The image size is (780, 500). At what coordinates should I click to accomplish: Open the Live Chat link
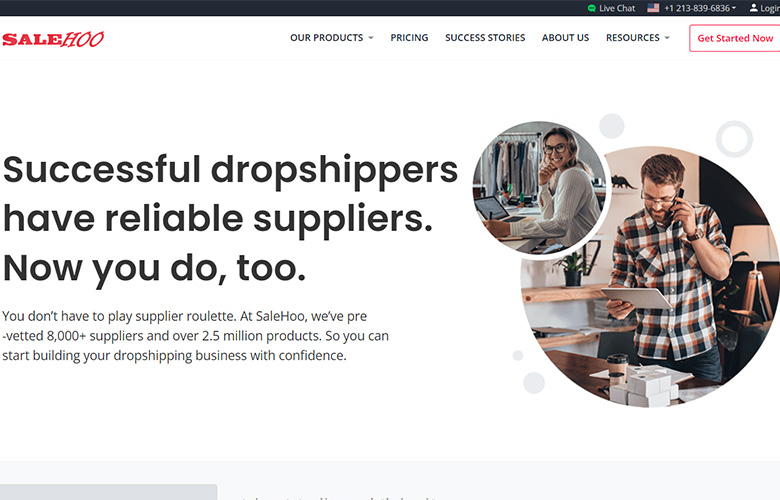click(617, 8)
